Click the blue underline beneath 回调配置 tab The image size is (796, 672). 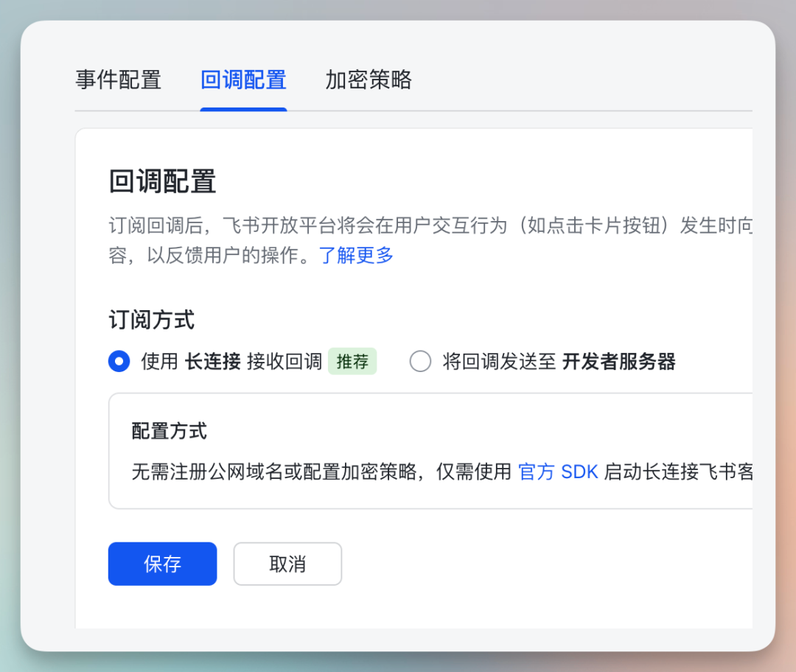243,109
